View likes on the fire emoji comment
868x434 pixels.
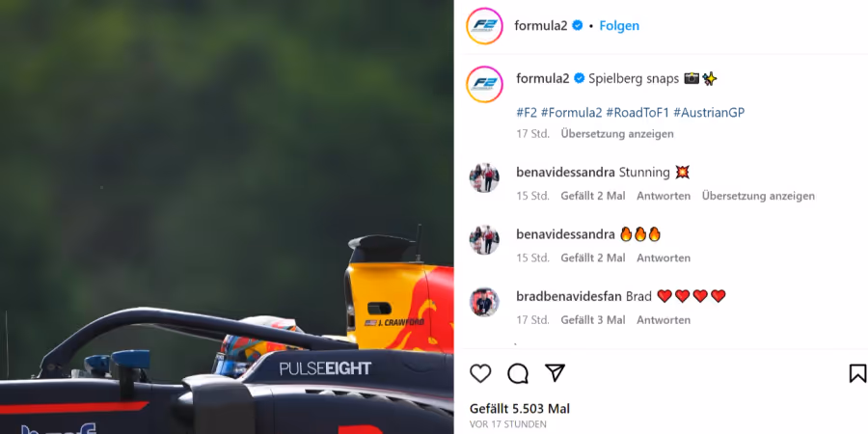[x=593, y=258]
